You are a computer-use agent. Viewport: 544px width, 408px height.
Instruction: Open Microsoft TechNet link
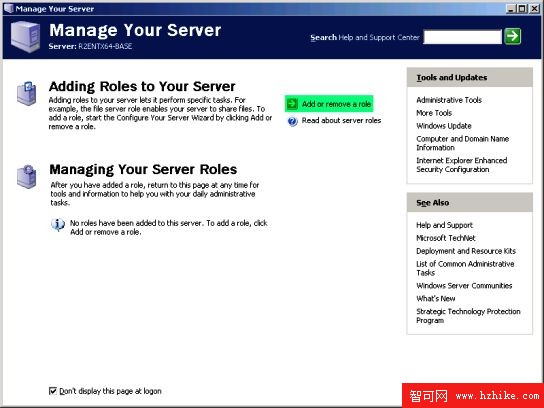coord(446,238)
